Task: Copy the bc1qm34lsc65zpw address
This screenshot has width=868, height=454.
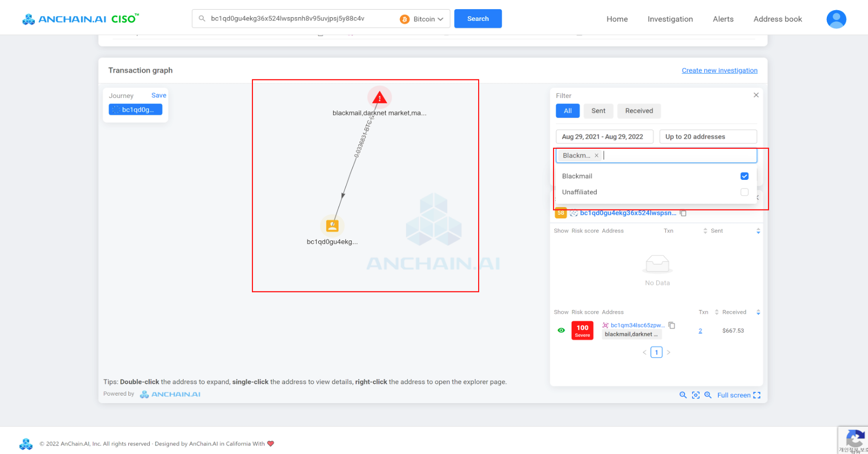Action: [672, 325]
